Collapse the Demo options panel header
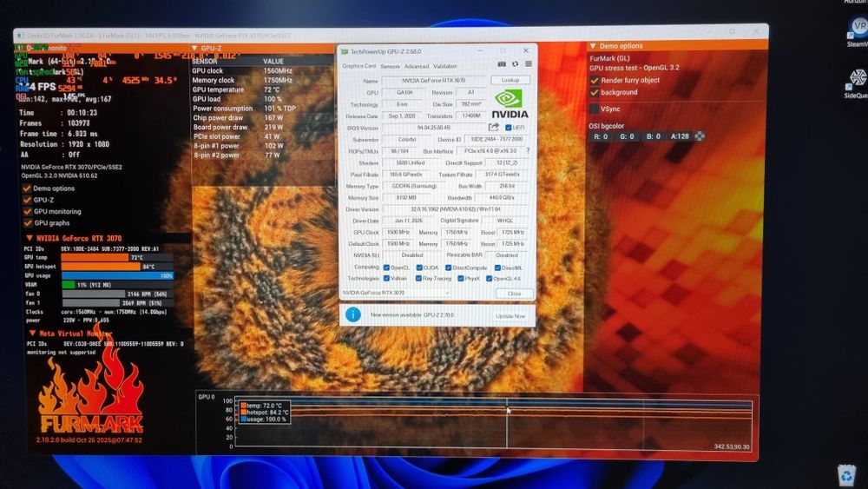This screenshot has width=868, height=489. [594, 46]
